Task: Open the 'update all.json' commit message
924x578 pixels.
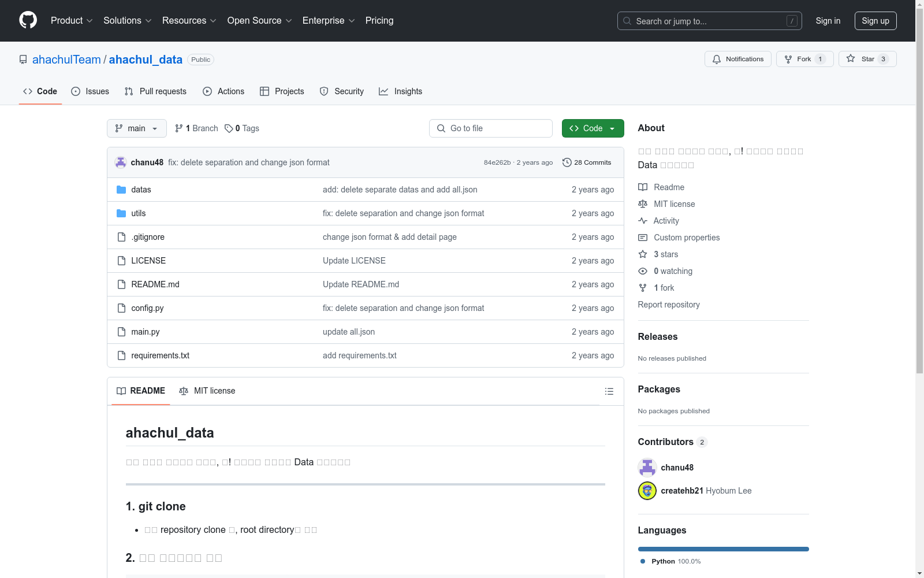Action: (349, 332)
